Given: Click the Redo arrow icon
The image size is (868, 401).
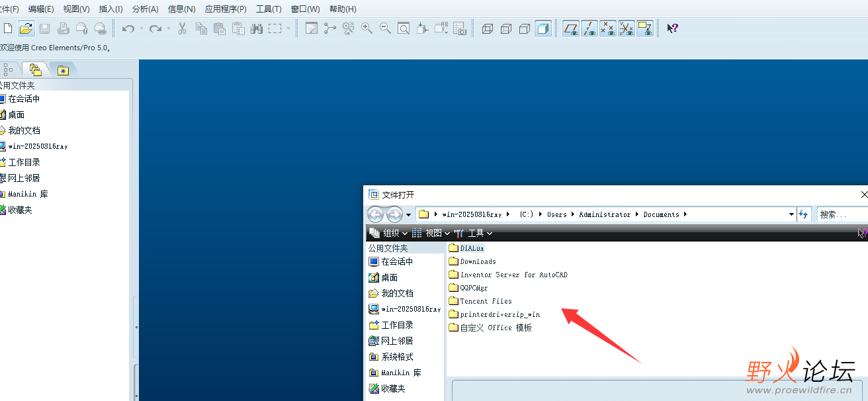Looking at the screenshot, I should [x=155, y=28].
